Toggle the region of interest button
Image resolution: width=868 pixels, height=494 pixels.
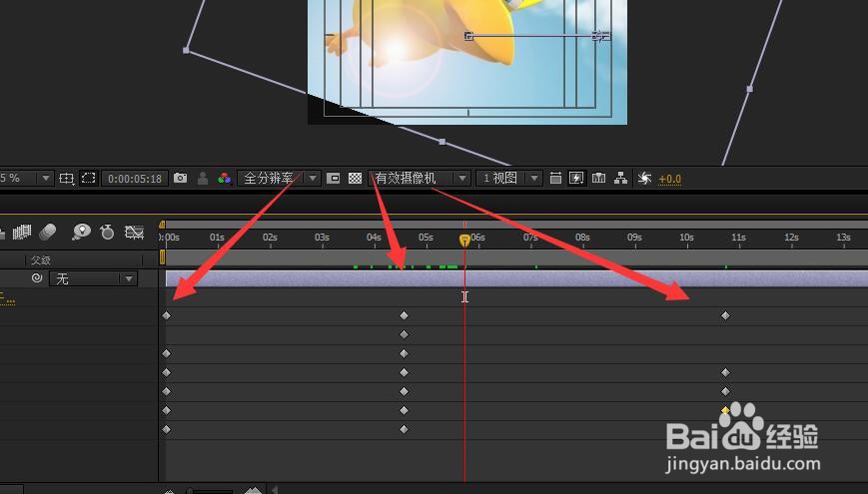333,178
